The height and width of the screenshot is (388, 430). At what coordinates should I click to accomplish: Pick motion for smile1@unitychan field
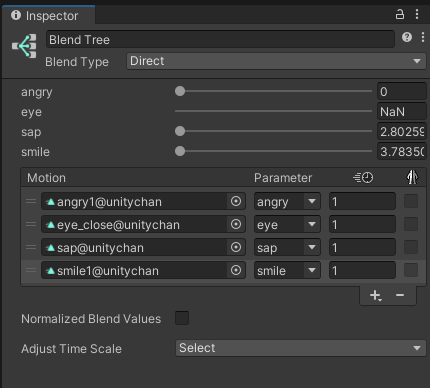[x=236, y=270]
